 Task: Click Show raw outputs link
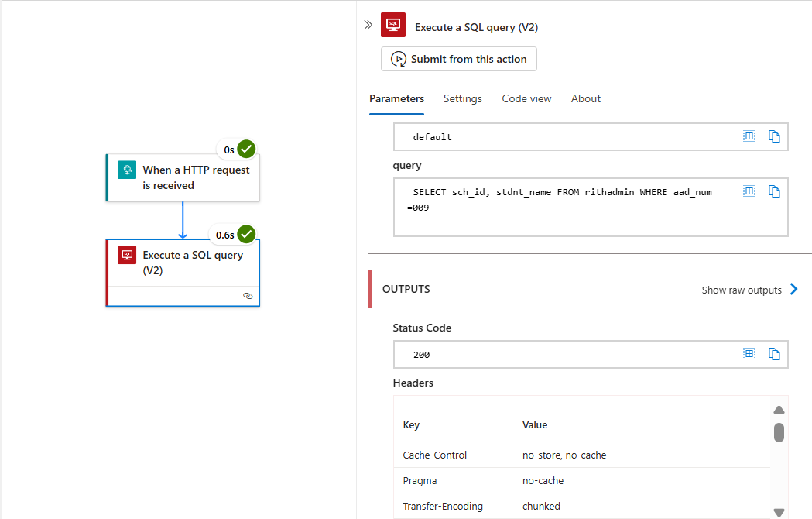(x=742, y=290)
